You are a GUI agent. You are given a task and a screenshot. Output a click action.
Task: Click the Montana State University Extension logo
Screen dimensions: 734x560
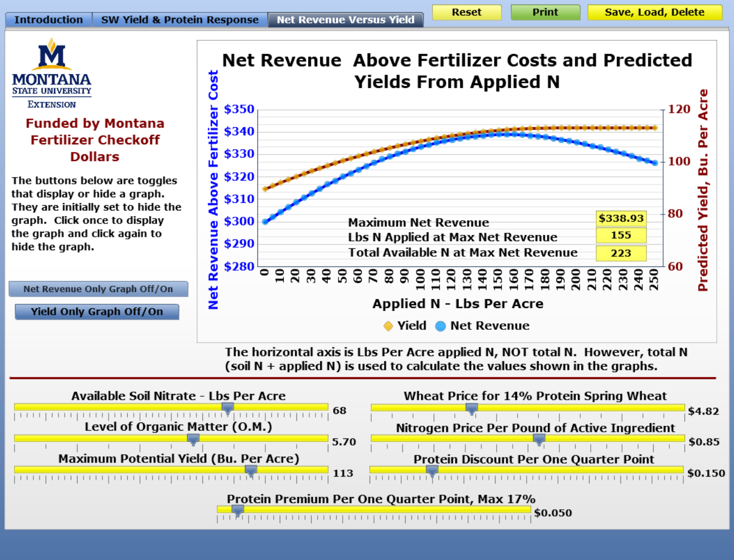point(52,73)
